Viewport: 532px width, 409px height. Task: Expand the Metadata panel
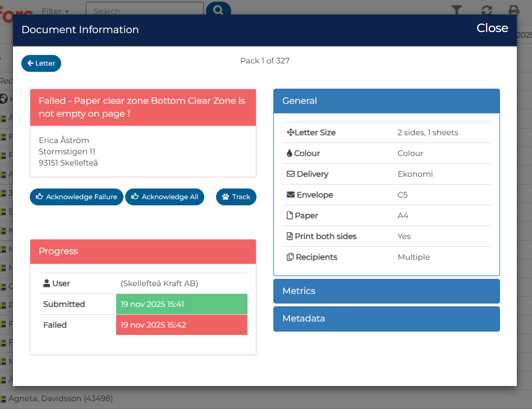pyautogui.click(x=387, y=319)
